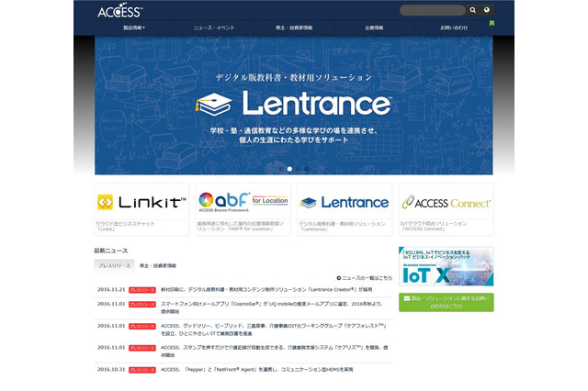
Task: Click the ACCESS logo in the header
Action: 120,12
